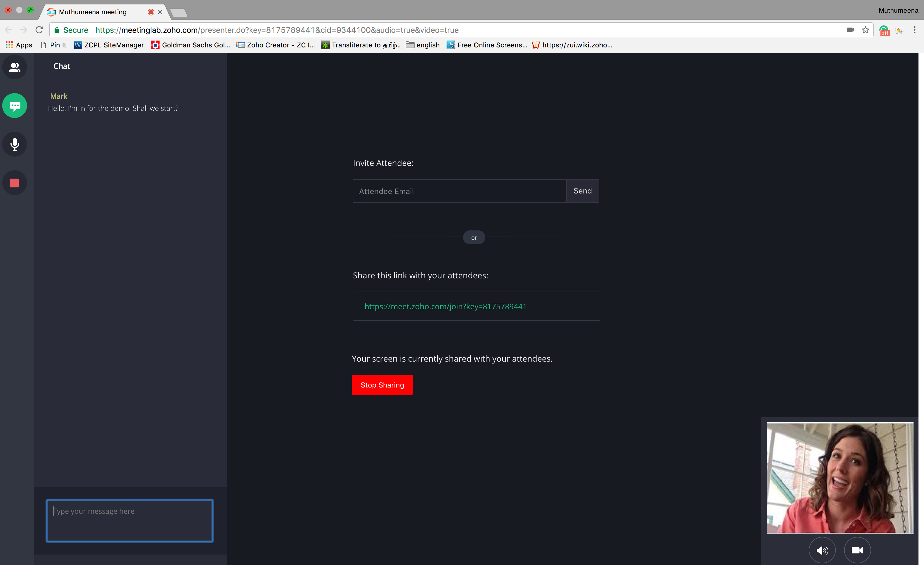Toggle the webcam video button

coord(857,550)
